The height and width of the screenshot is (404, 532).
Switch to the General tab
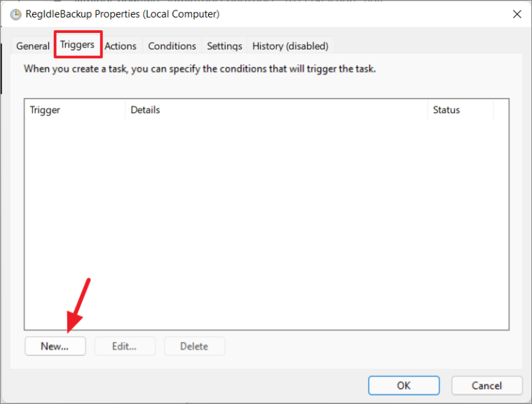pyautogui.click(x=33, y=46)
